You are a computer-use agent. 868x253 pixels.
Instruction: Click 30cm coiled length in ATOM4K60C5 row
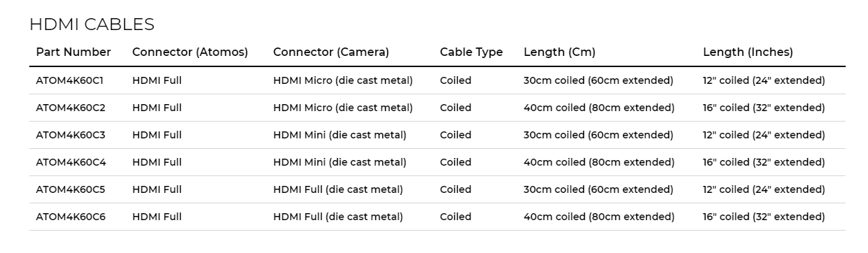[x=599, y=189]
